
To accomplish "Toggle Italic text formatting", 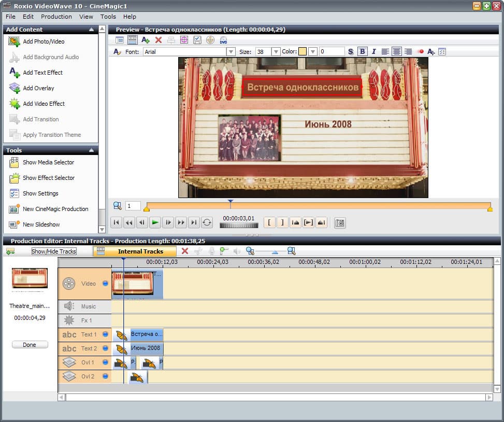I will [373, 52].
